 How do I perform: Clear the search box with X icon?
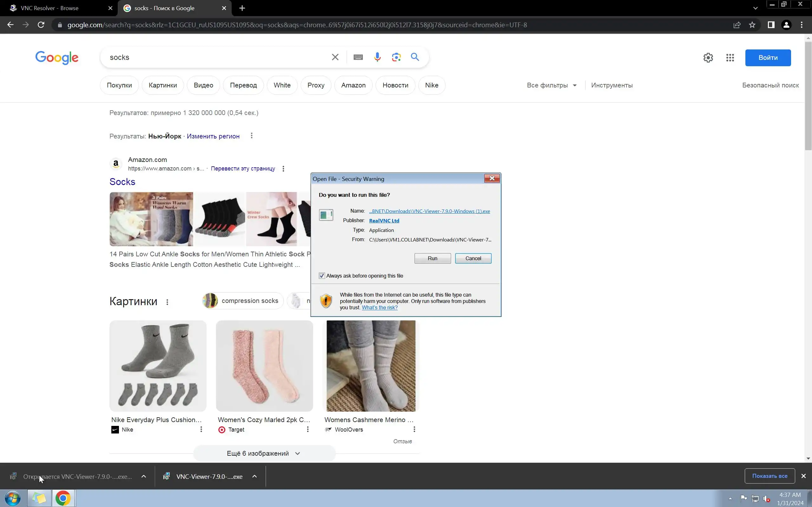(335, 57)
